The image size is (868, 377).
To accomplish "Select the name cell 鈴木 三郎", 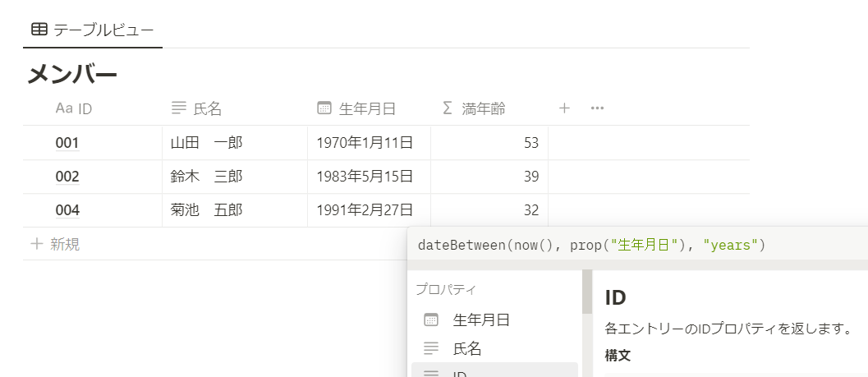I will (x=235, y=177).
